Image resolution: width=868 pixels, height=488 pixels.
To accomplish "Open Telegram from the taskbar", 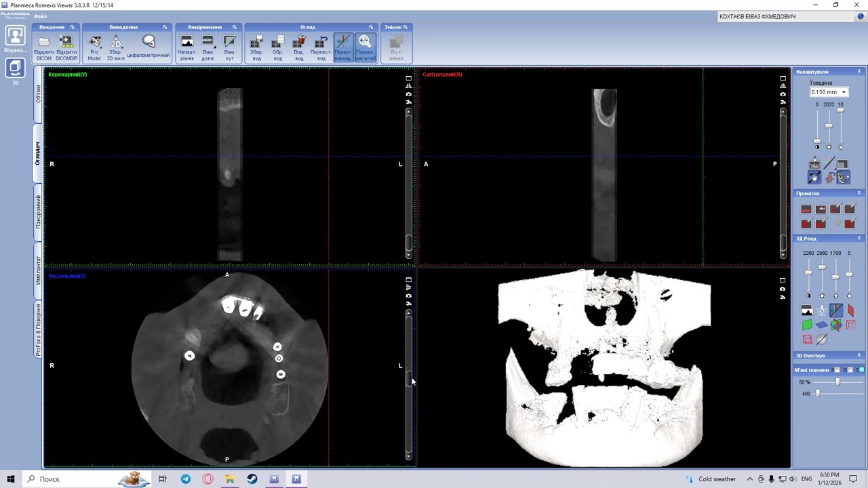I will [186, 479].
